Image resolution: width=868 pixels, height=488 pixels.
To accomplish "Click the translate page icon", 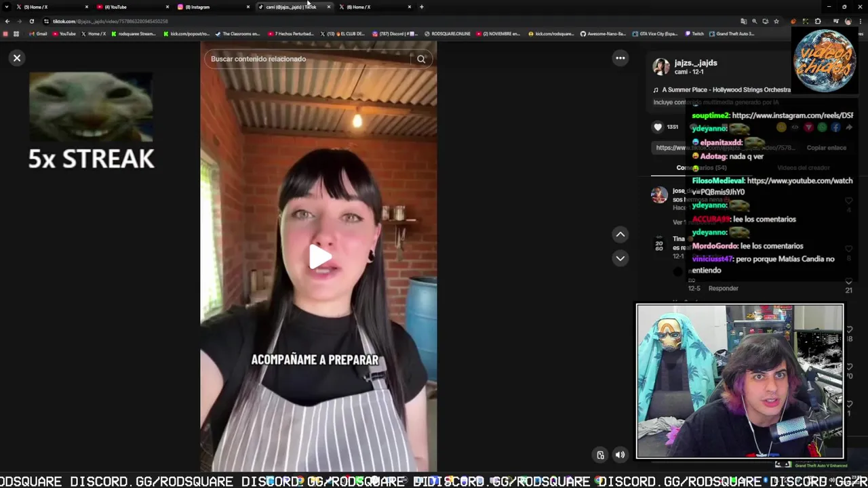I will coord(744,21).
